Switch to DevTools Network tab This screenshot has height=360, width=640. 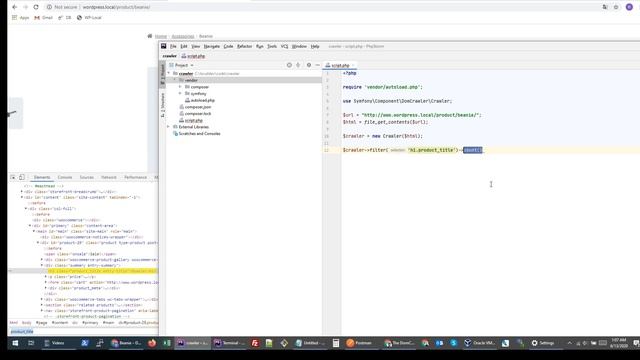109,178
